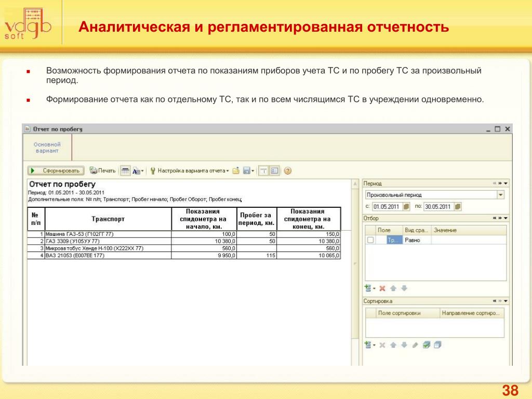The image size is (532, 399).
Task: Click the grey delete X in Сортировка toolbar
Action: coord(382,345)
